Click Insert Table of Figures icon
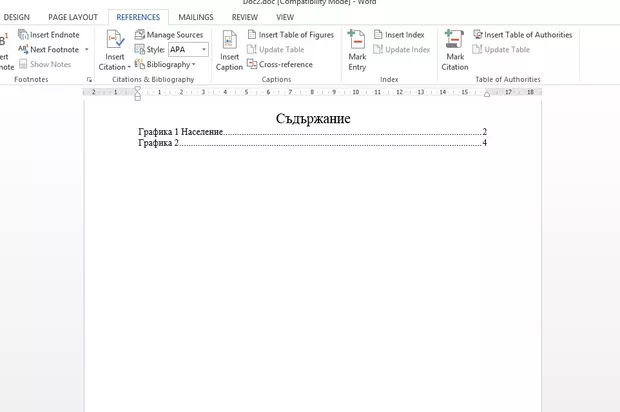 pos(252,34)
